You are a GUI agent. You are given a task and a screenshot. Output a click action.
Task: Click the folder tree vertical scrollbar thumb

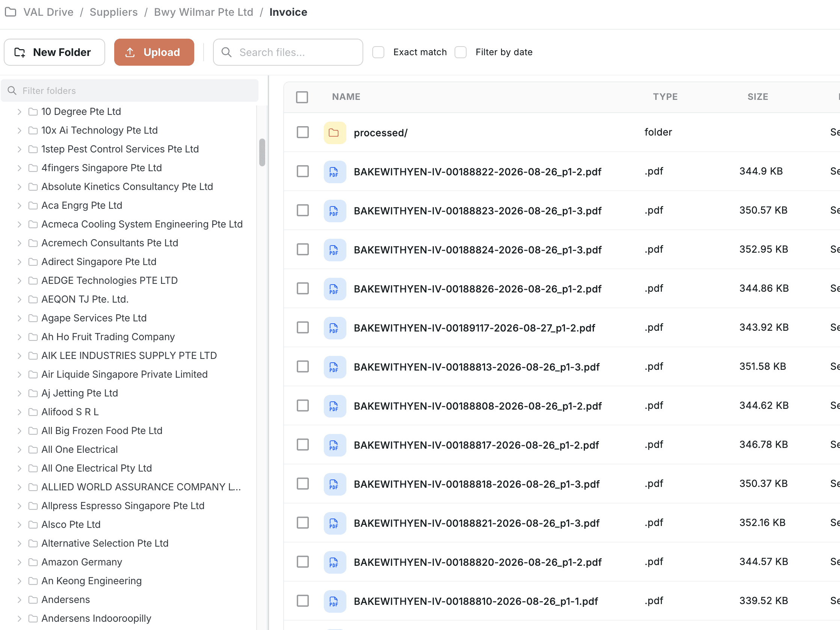262,152
